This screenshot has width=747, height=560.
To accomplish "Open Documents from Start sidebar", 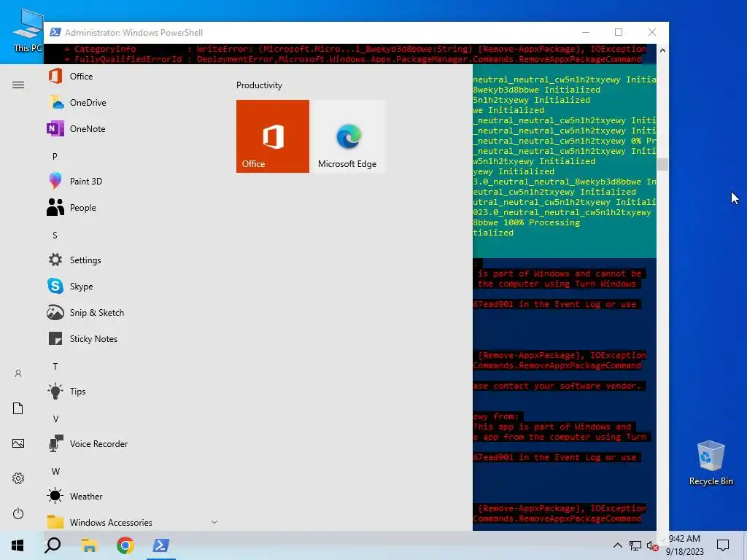I will (18, 408).
